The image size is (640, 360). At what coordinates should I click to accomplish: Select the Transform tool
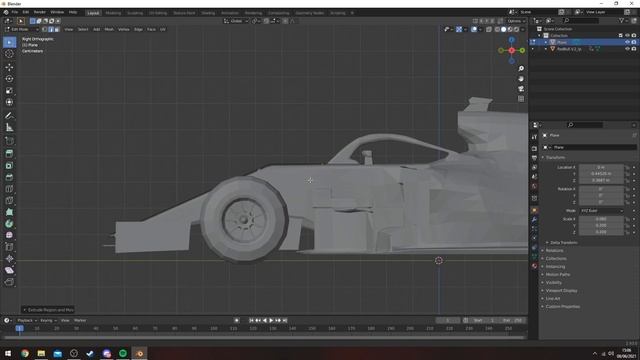point(9,102)
